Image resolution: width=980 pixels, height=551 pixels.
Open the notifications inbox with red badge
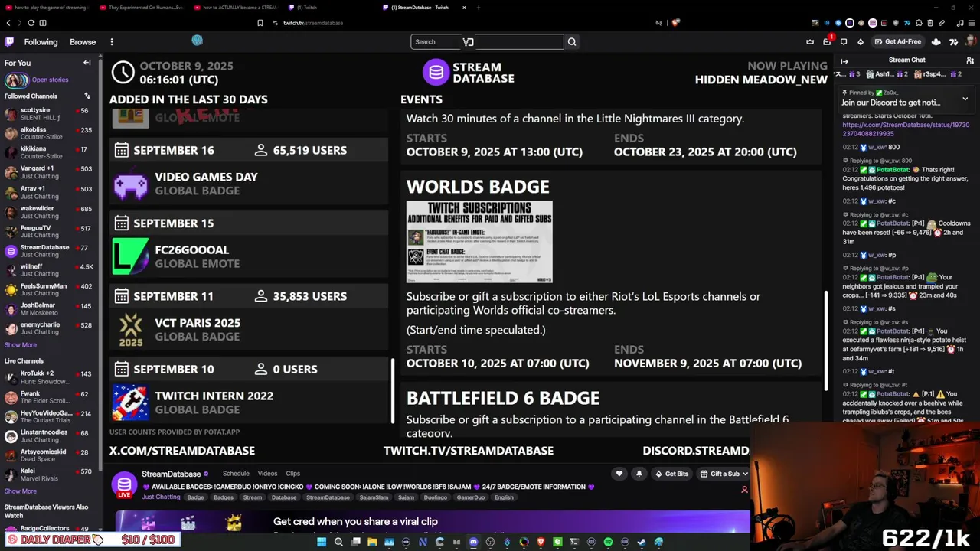827,41
